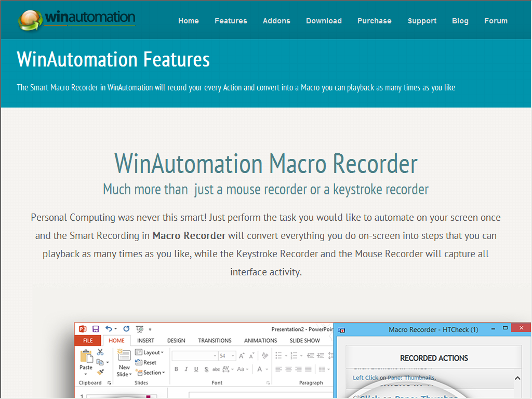Select the HOME ribbon tab
Screen dimensions: 532x399
(x=116, y=340)
